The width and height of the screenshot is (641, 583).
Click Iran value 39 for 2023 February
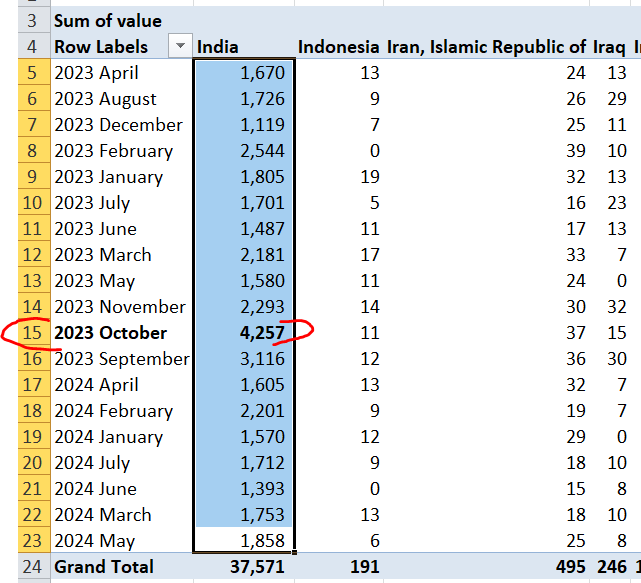(576, 151)
